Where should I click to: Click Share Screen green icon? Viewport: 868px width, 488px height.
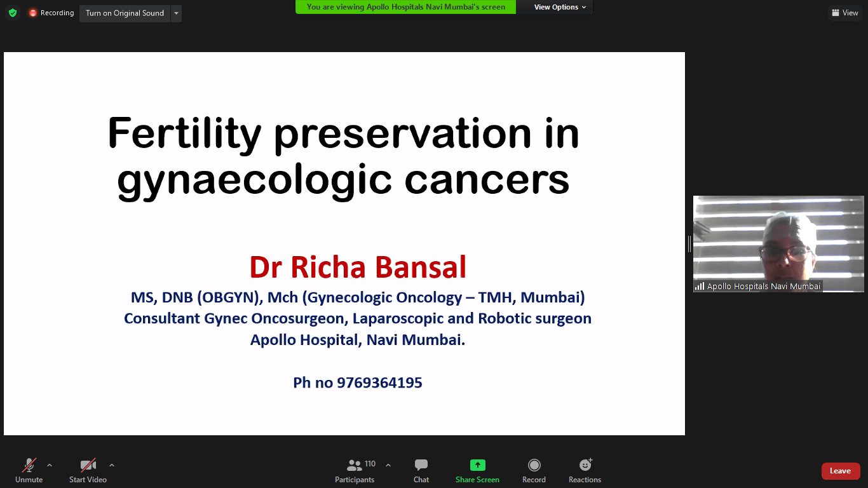477,465
